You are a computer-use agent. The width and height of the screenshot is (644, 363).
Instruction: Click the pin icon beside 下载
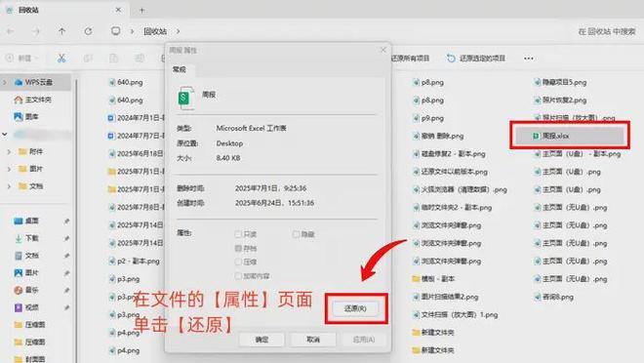(x=66, y=238)
